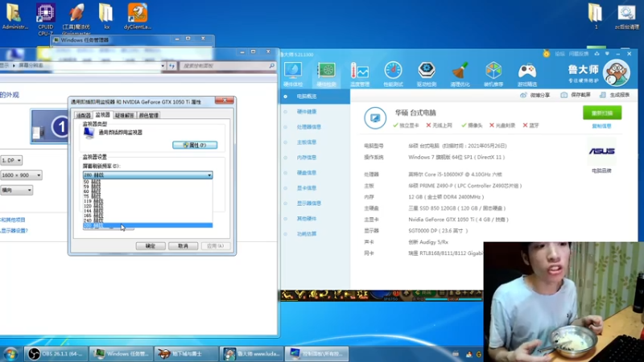The width and height of the screenshot is (644, 362).
Task: Confirm with the 确定 button
Action: click(151, 246)
